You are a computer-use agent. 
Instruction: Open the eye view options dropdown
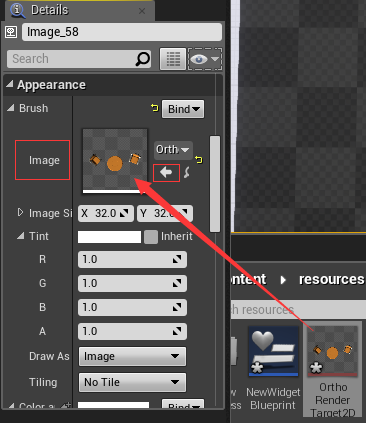205,59
